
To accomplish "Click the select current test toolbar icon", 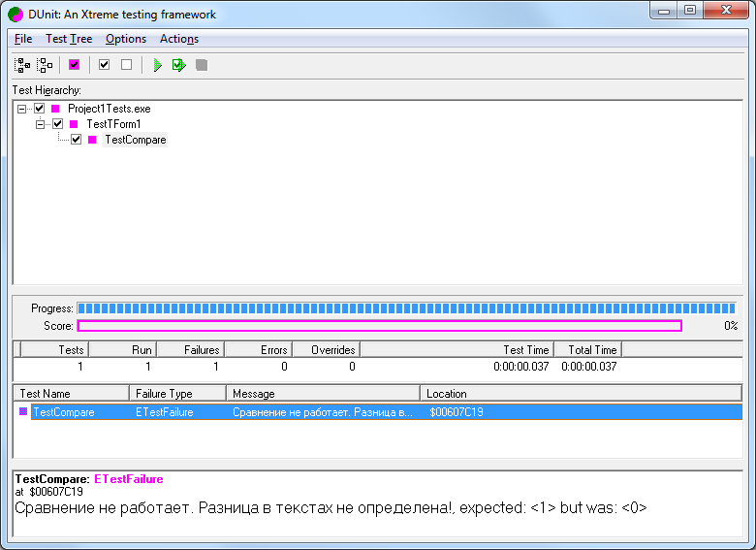I will coord(104,65).
